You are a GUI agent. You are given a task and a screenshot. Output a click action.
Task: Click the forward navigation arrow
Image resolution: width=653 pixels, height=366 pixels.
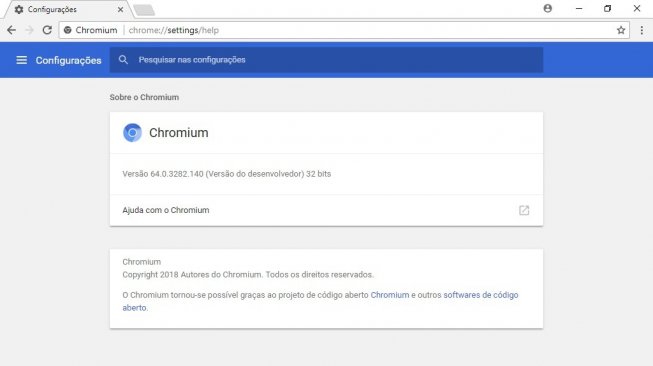(x=29, y=30)
